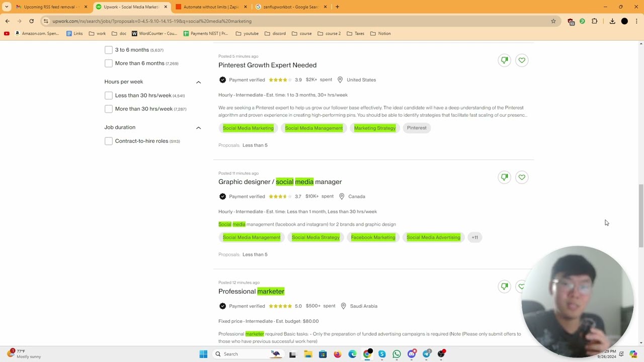Click the URL in the address bar
This screenshot has width=644, height=362.
point(152,21)
